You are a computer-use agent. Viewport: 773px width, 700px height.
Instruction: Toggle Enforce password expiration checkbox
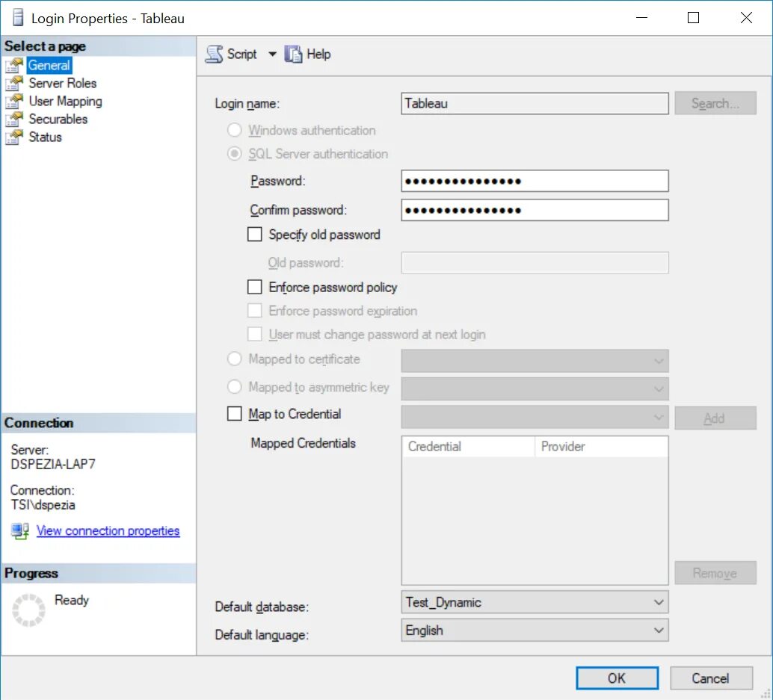coord(254,311)
